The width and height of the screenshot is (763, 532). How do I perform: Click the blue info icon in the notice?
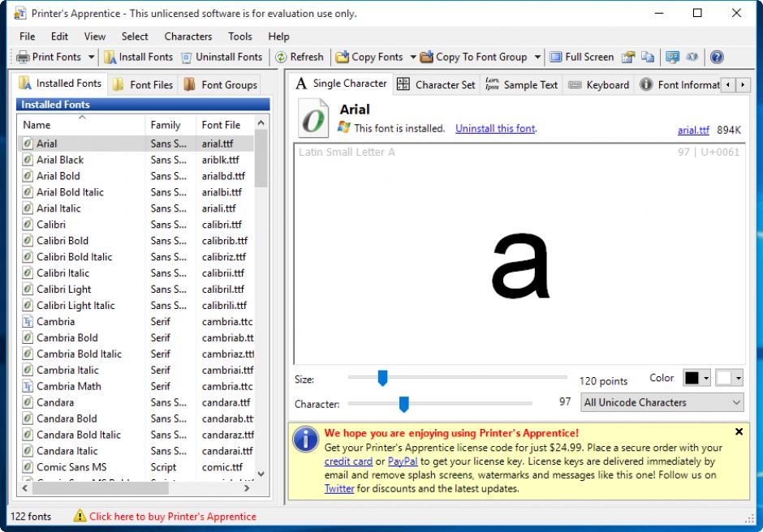(x=305, y=440)
